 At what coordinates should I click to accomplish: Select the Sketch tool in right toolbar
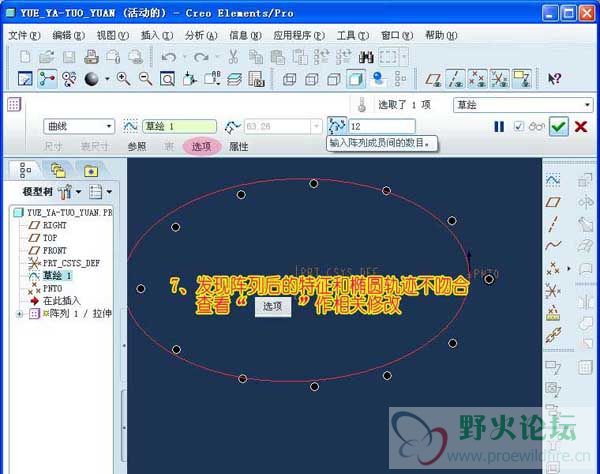[x=553, y=180]
